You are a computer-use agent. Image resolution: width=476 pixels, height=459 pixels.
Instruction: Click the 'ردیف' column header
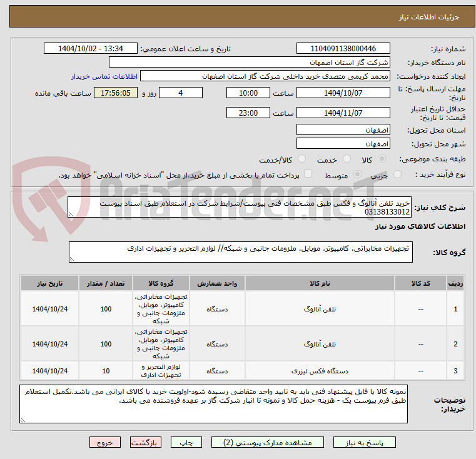click(x=455, y=283)
